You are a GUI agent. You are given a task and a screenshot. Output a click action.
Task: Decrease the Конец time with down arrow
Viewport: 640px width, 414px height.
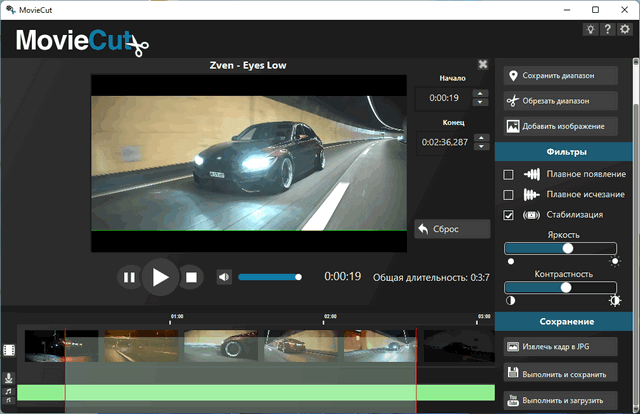[479, 147]
